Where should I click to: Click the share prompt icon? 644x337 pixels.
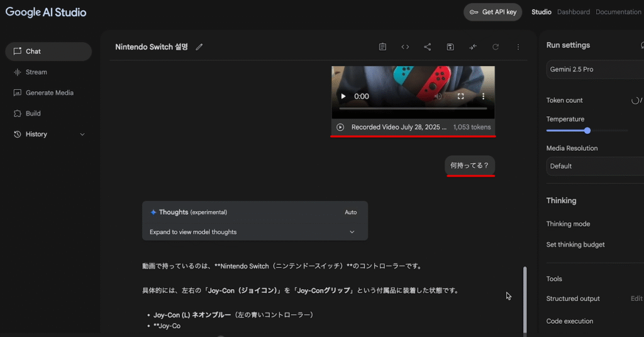point(428,47)
